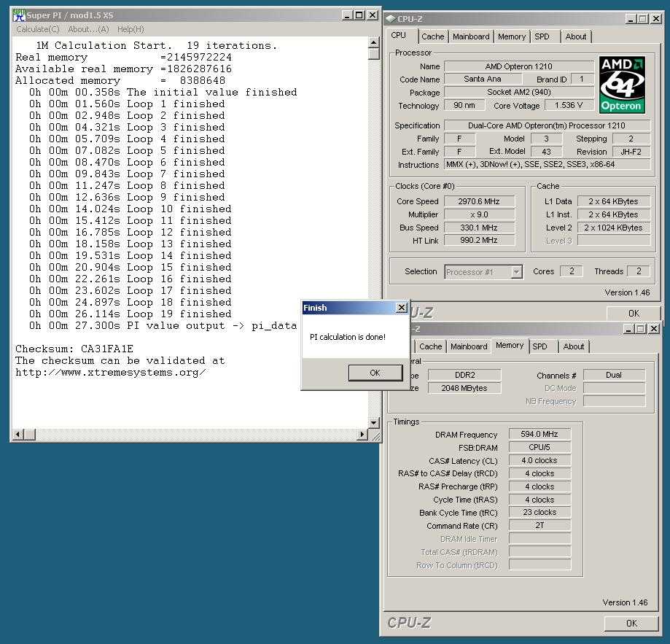Select Memory tab in bottom CPU-Z window
The height and width of the screenshot is (644, 670).
click(x=510, y=345)
